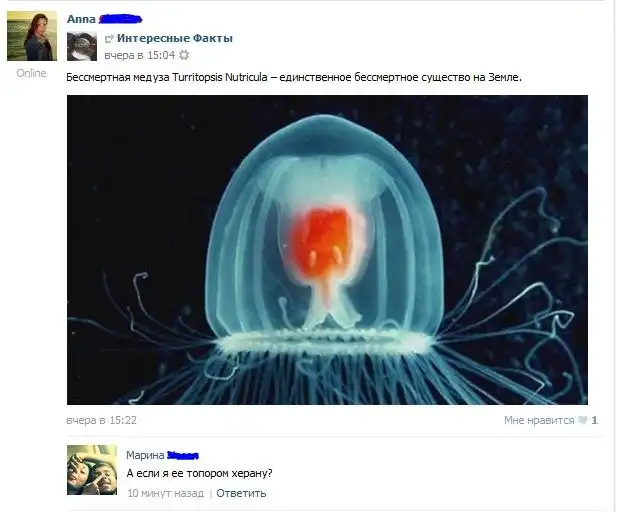Open Интересные Факты community avatar thumbnail
Viewport: 628px width, 512px height.
[82, 46]
